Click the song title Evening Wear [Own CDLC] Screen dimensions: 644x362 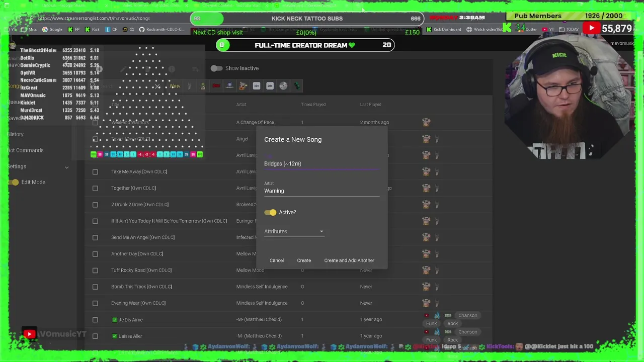click(138, 303)
